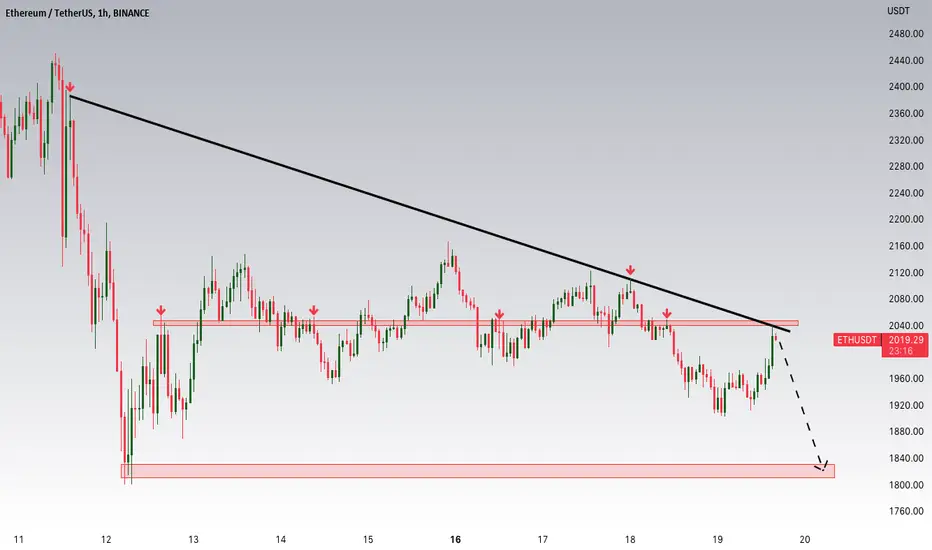Click the 2400.00 price axis label
This screenshot has width=932, height=550.
click(906, 86)
